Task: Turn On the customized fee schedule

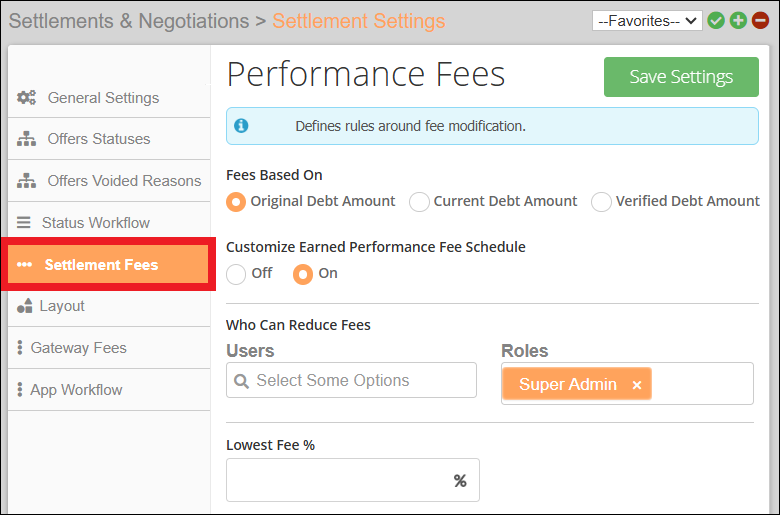Action: [303, 274]
